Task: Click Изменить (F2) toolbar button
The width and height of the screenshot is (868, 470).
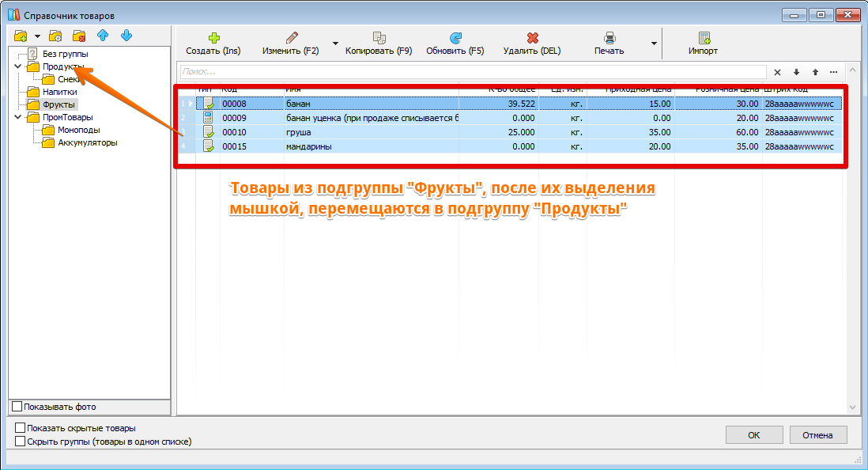Action: [x=291, y=44]
